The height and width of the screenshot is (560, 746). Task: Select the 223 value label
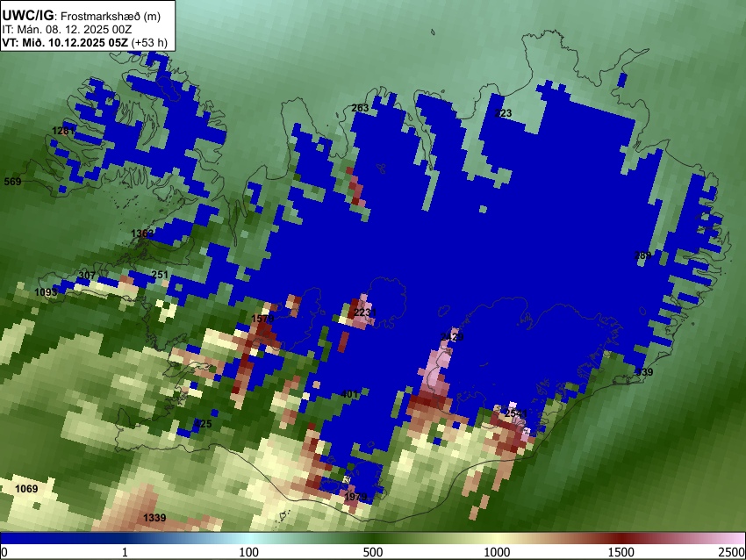(503, 113)
